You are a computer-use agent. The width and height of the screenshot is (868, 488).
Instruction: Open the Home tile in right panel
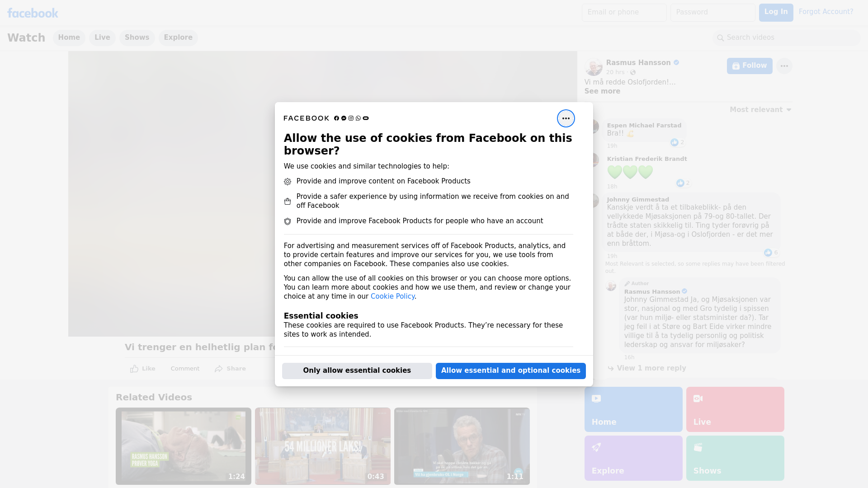(633, 409)
